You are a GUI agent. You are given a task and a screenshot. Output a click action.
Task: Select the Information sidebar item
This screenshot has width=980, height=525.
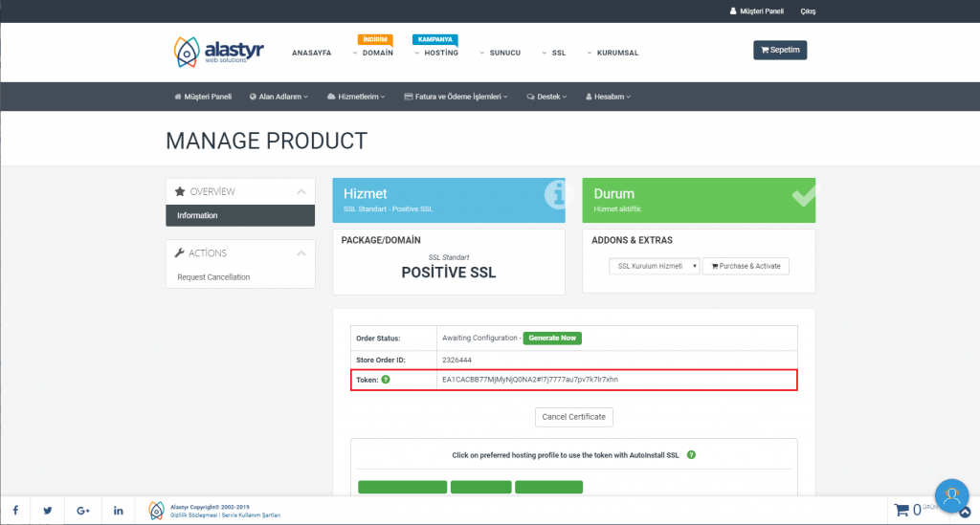point(240,215)
